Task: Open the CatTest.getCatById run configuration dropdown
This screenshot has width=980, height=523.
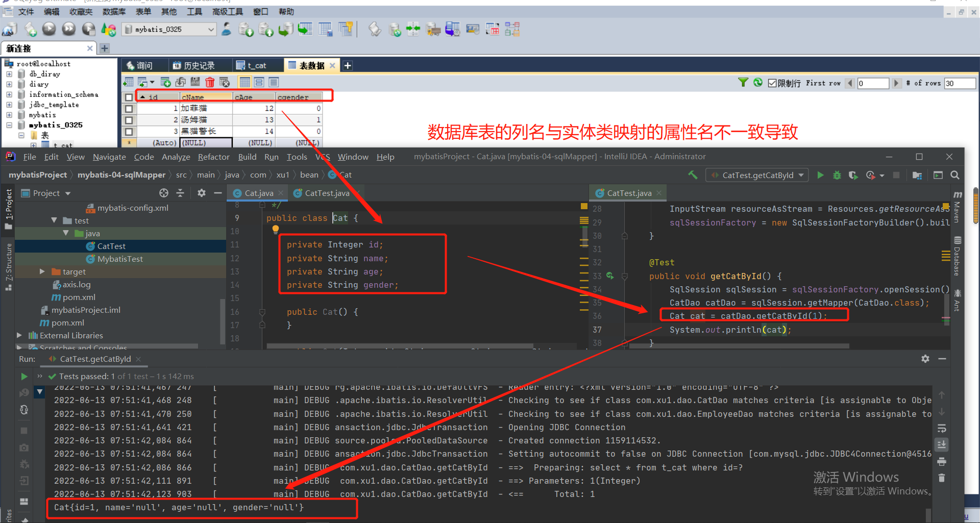Action: point(757,175)
